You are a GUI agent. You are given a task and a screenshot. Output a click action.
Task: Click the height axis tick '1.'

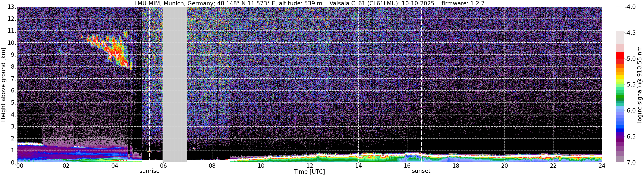[x=13, y=150]
